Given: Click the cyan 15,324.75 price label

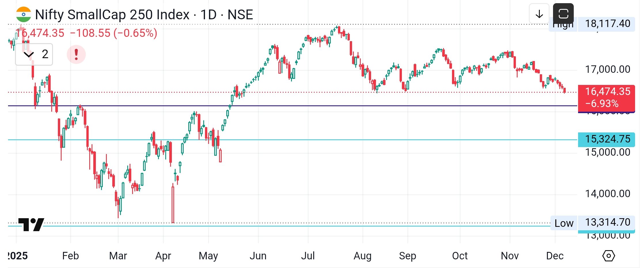Looking at the screenshot, I should click(x=606, y=139).
